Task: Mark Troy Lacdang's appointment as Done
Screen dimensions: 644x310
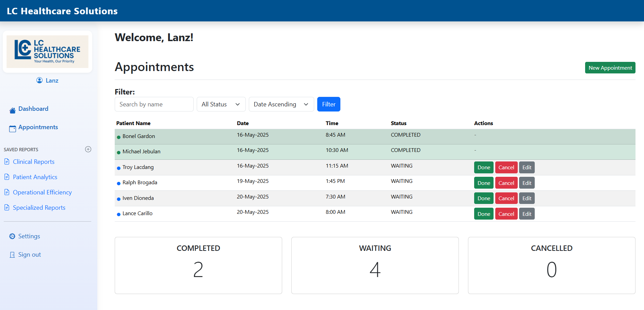Action: point(484,167)
